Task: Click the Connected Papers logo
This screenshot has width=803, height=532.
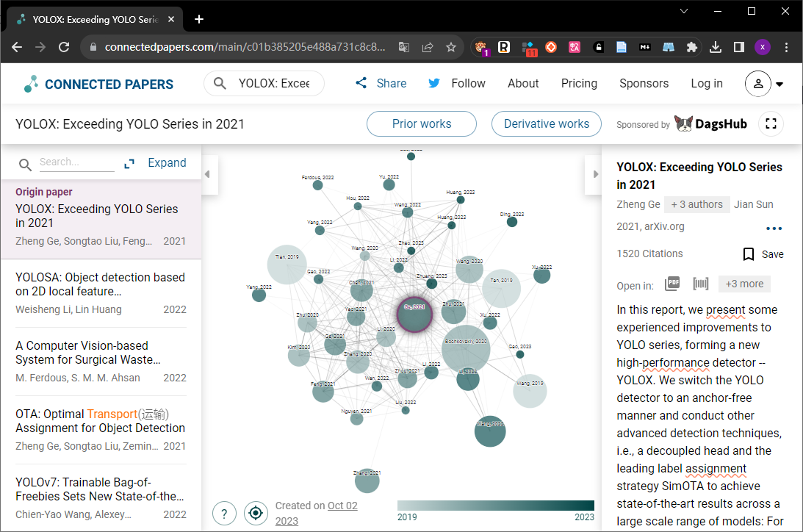Action: [x=99, y=84]
